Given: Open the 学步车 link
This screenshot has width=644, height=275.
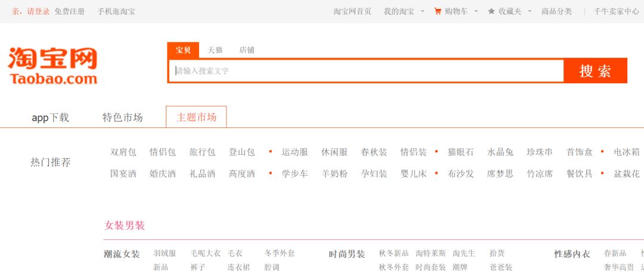Looking at the screenshot, I should [x=295, y=174].
